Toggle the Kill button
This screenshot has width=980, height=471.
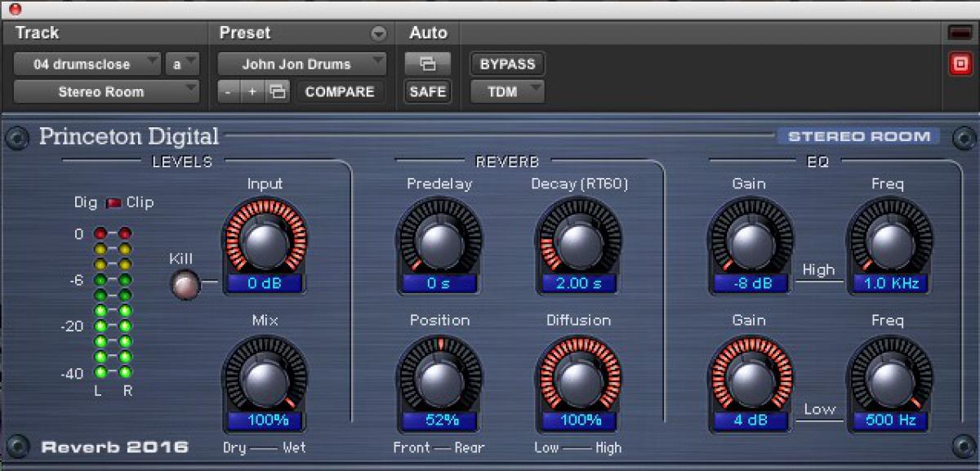[x=185, y=285]
